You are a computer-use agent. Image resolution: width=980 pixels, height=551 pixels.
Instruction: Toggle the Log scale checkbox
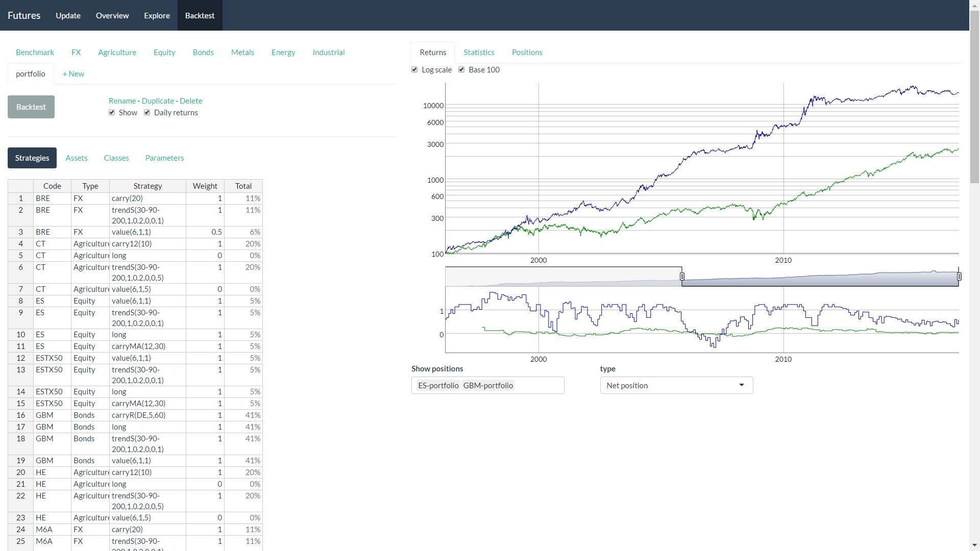414,70
